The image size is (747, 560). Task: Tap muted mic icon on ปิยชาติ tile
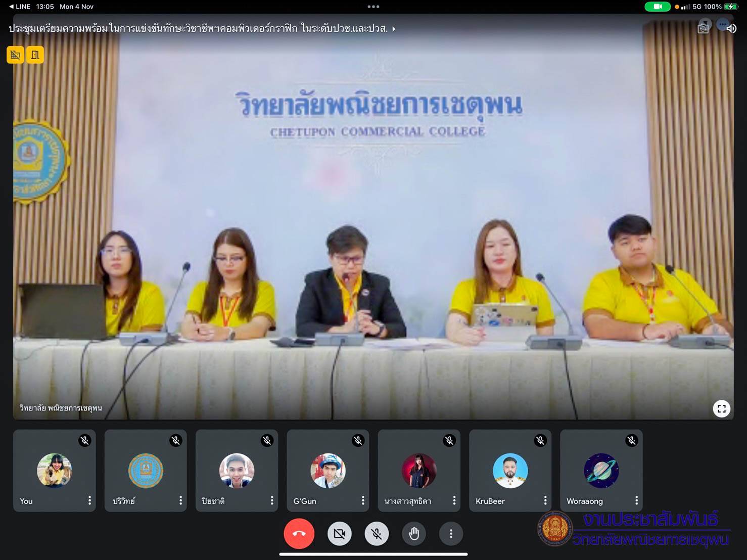pyautogui.click(x=267, y=440)
